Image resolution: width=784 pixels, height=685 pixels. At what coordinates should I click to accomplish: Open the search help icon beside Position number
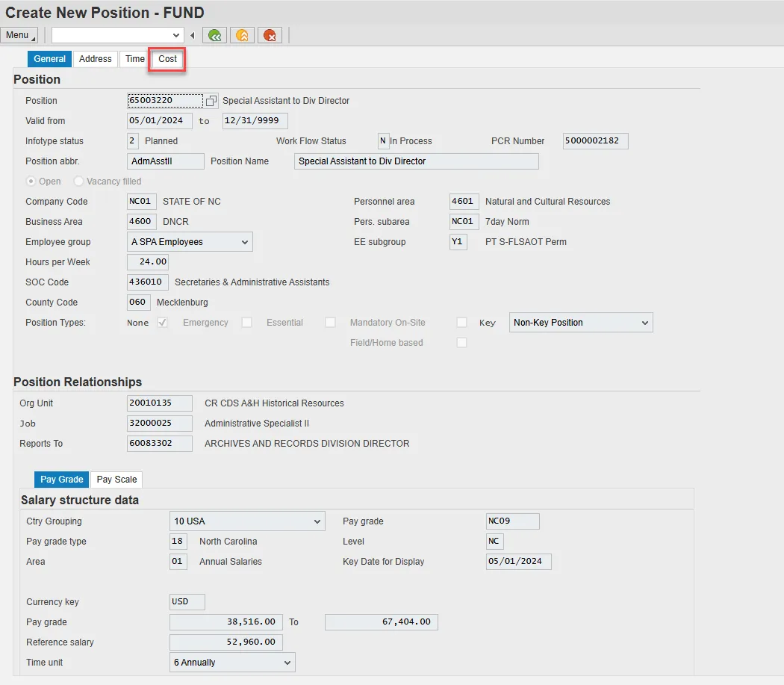(x=211, y=101)
